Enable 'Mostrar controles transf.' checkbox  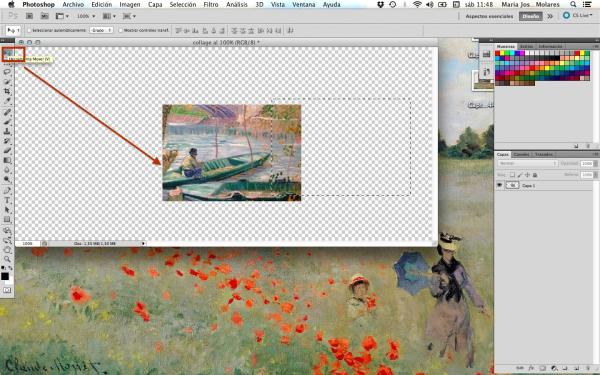(121, 30)
